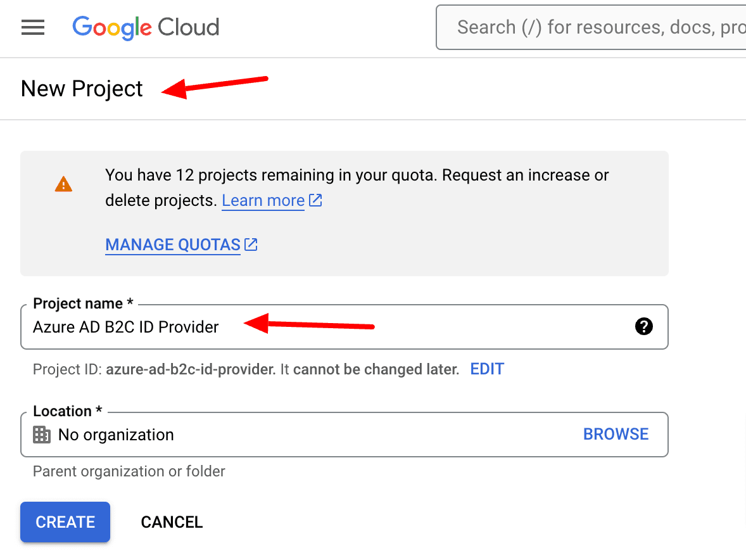Click external-link icon beside Learn more
Viewport: 746px width, 560px height.
coord(315,201)
